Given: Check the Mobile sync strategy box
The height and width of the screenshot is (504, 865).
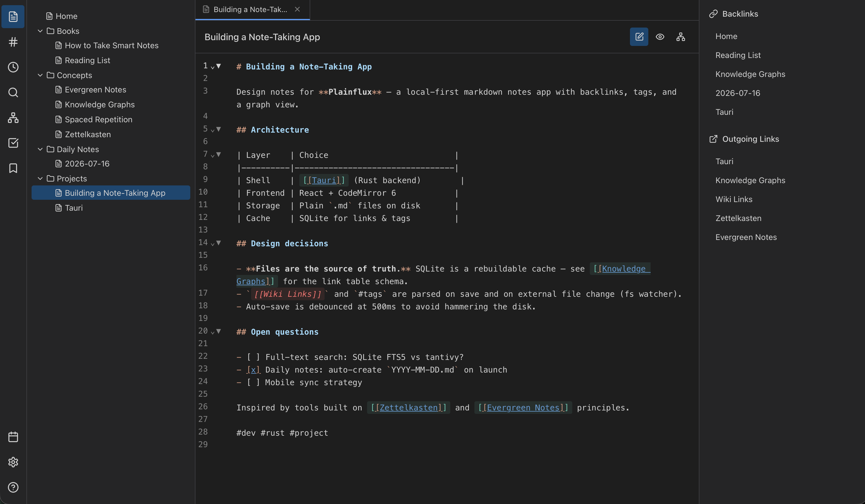Looking at the screenshot, I should [253, 383].
